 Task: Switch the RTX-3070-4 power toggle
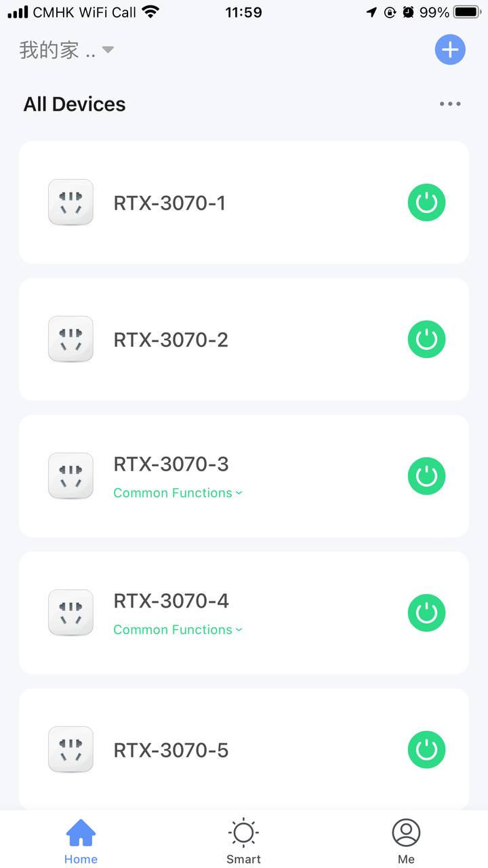pyautogui.click(x=426, y=613)
